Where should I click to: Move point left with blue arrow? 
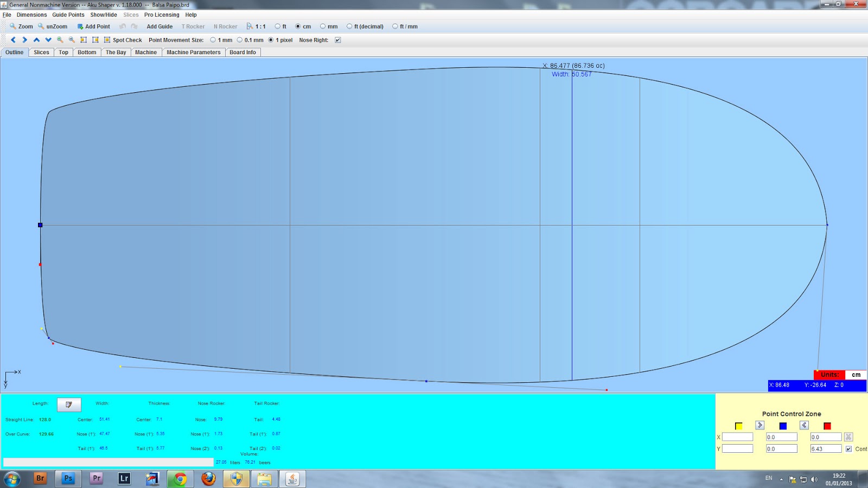(13, 40)
